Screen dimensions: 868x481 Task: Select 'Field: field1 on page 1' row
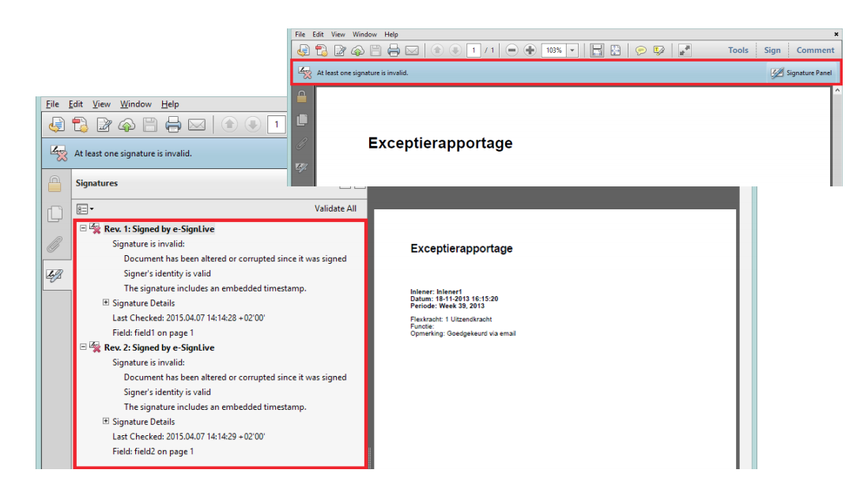click(153, 333)
